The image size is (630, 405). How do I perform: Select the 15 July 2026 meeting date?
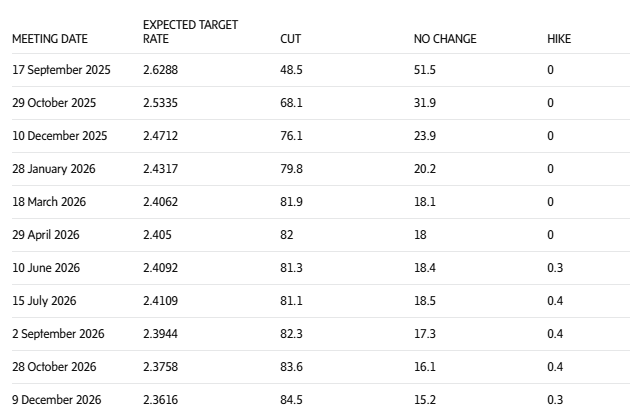tap(44, 301)
